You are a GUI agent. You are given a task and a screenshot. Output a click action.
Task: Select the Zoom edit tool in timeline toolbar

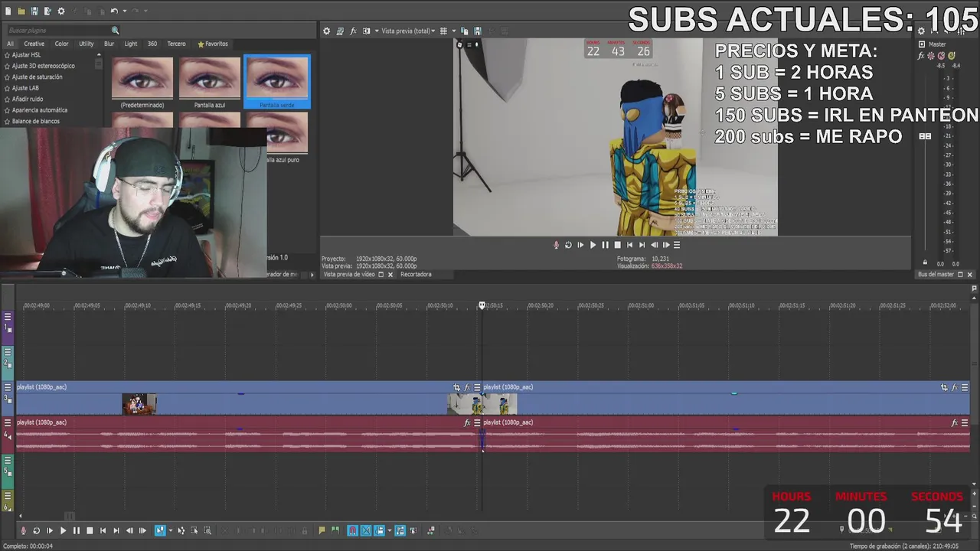tap(207, 530)
